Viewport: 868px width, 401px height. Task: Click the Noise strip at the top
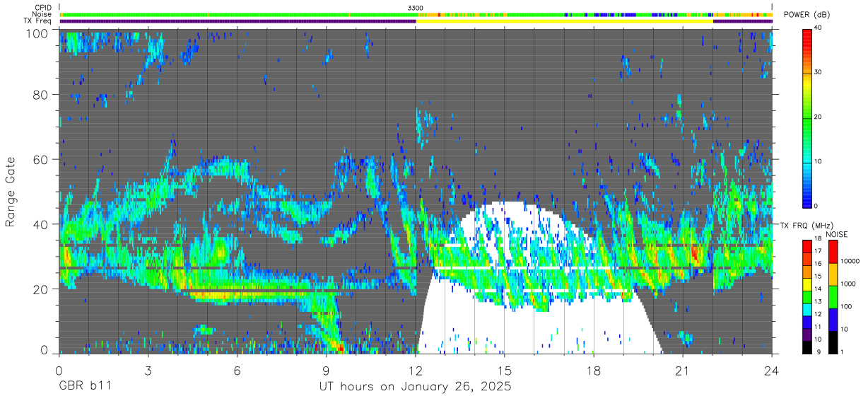point(416,14)
